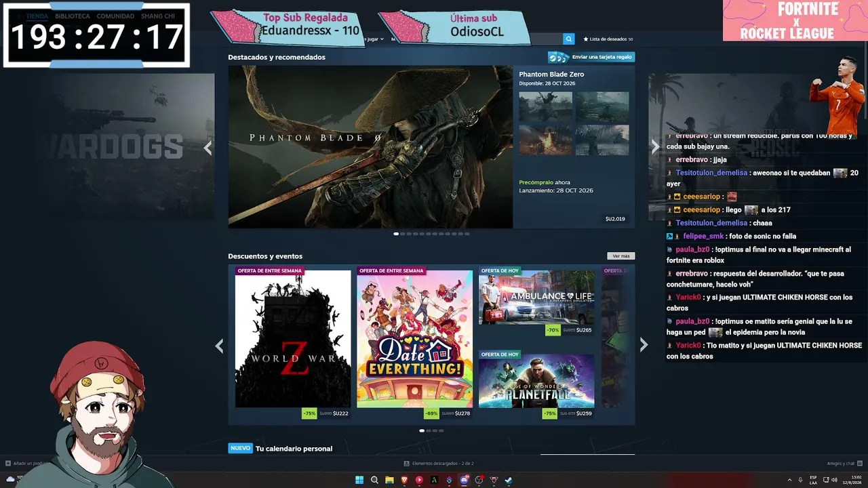Click Ambulance Life -70% discount badge
The image size is (868, 488).
coord(553,331)
